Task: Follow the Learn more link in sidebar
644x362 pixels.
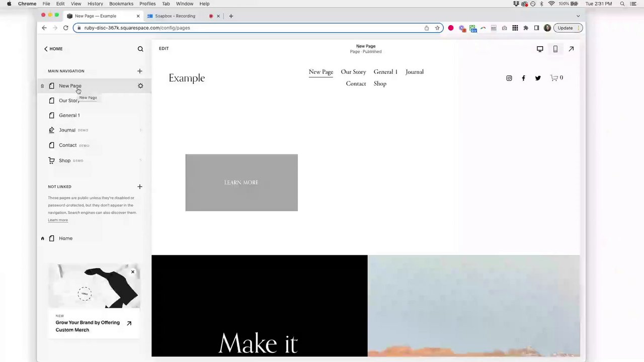Action: pyautogui.click(x=58, y=220)
